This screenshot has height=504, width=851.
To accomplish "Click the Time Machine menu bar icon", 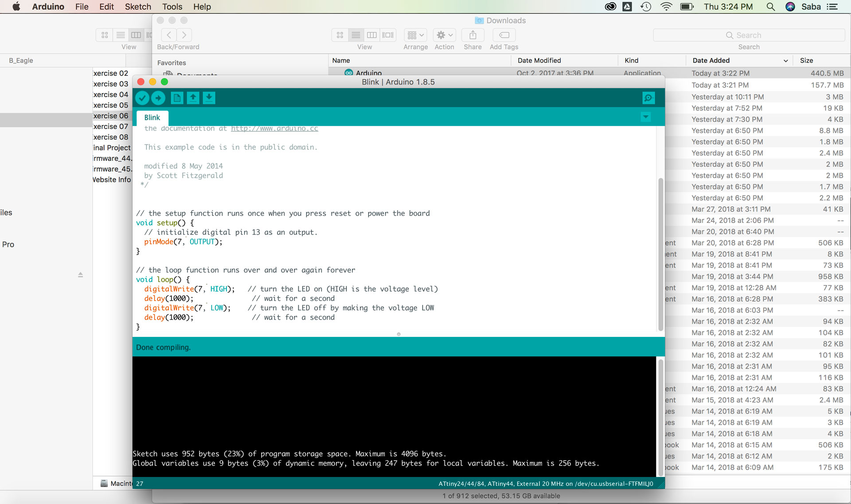I will (x=646, y=7).
